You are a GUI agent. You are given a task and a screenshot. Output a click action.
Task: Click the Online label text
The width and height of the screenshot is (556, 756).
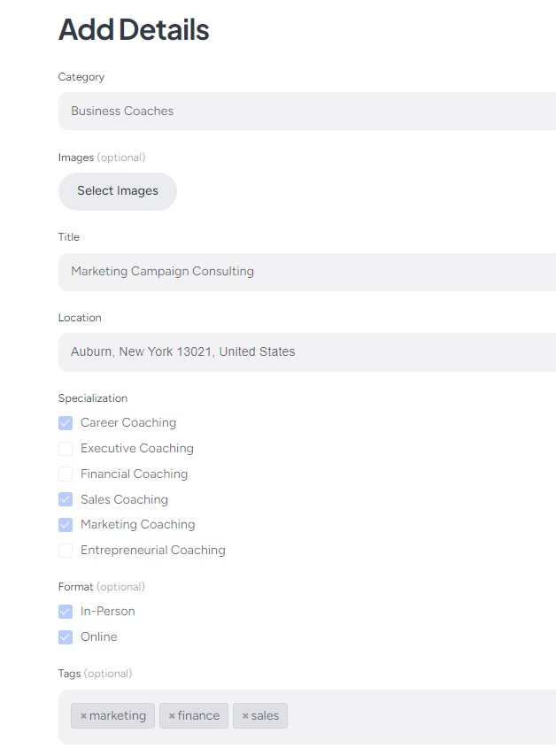[98, 637]
